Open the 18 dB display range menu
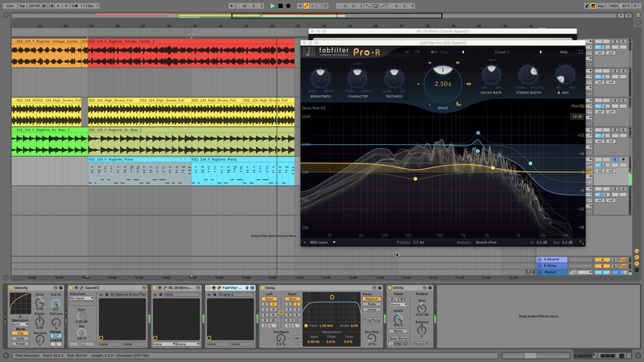This screenshot has width=644, height=362. tap(577, 117)
